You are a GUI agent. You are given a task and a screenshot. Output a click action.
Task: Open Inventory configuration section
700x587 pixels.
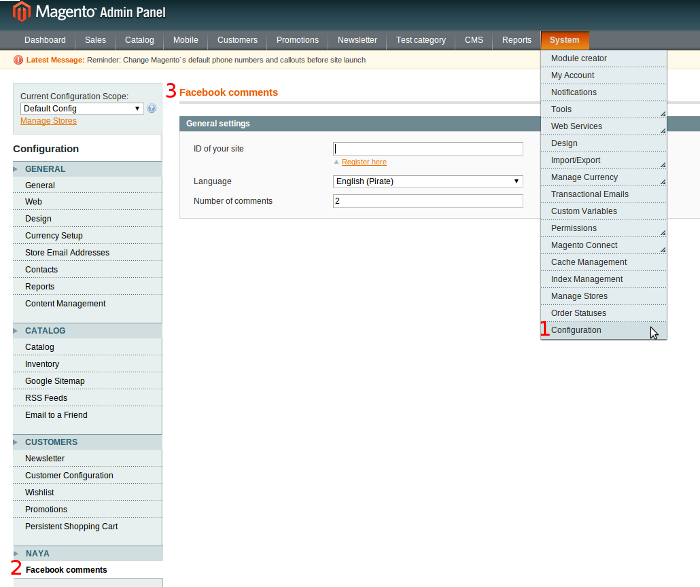(88, 364)
